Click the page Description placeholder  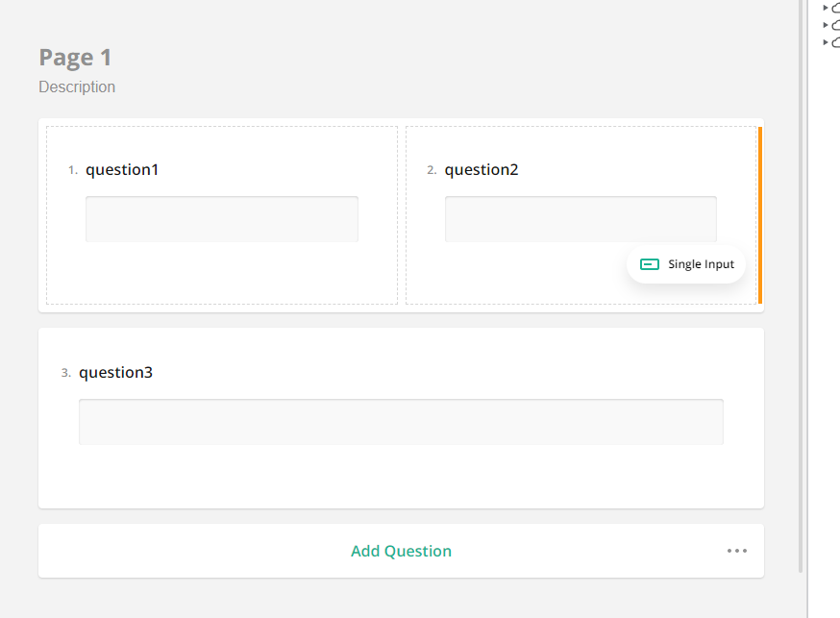pos(77,87)
